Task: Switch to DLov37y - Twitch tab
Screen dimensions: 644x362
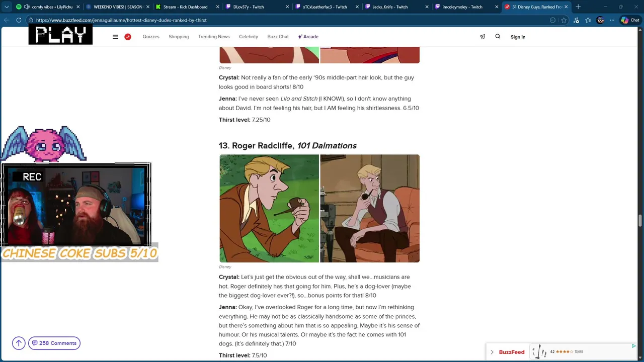Action: point(249,7)
